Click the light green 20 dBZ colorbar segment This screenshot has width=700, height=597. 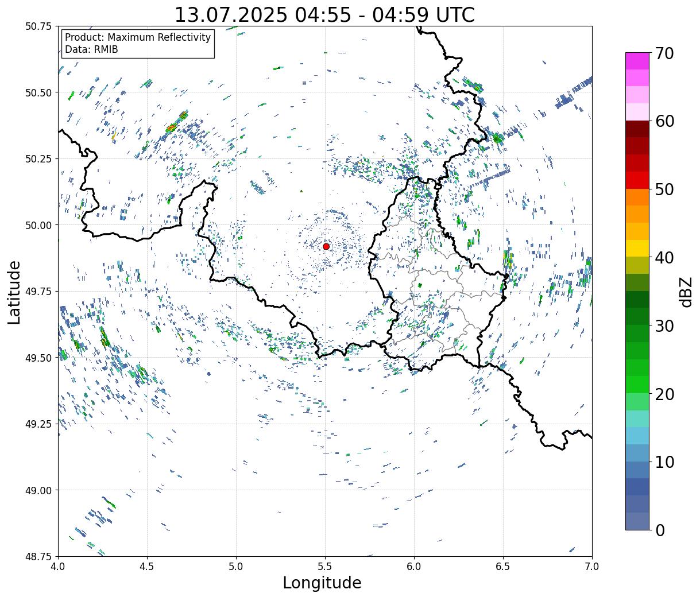[637, 401]
